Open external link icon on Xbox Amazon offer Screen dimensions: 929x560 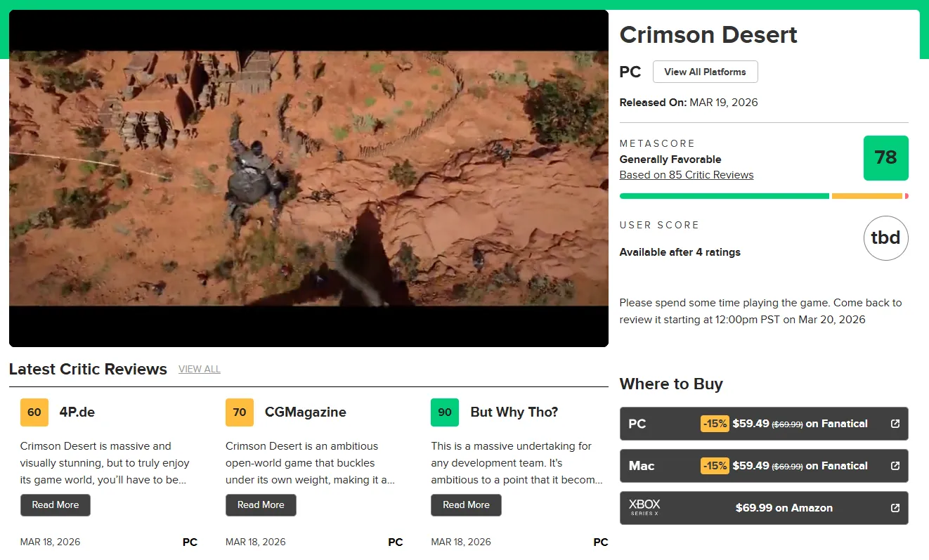pyautogui.click(x=895, y=508)
